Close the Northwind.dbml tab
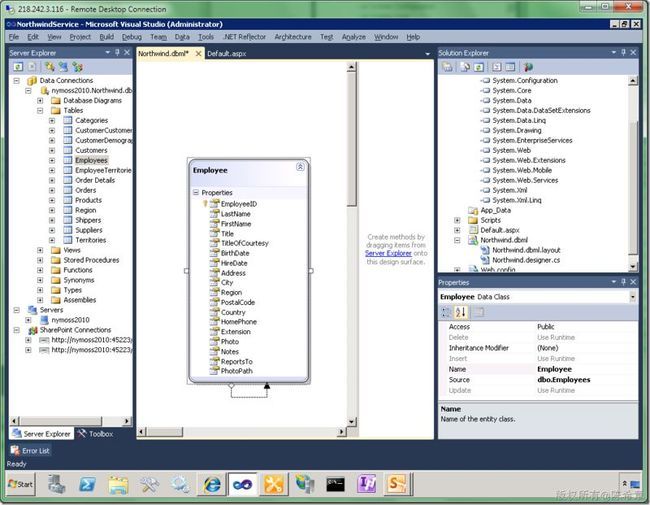 click(x=199, y=53)
